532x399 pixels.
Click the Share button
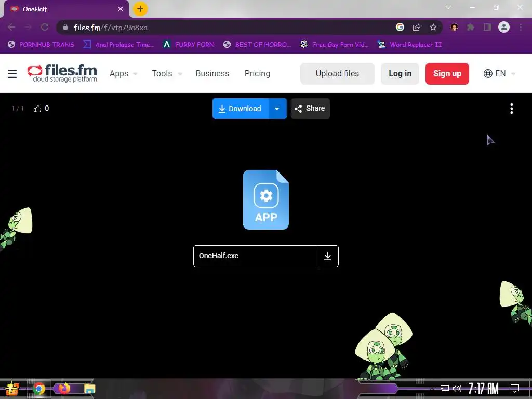pos(310,109)
